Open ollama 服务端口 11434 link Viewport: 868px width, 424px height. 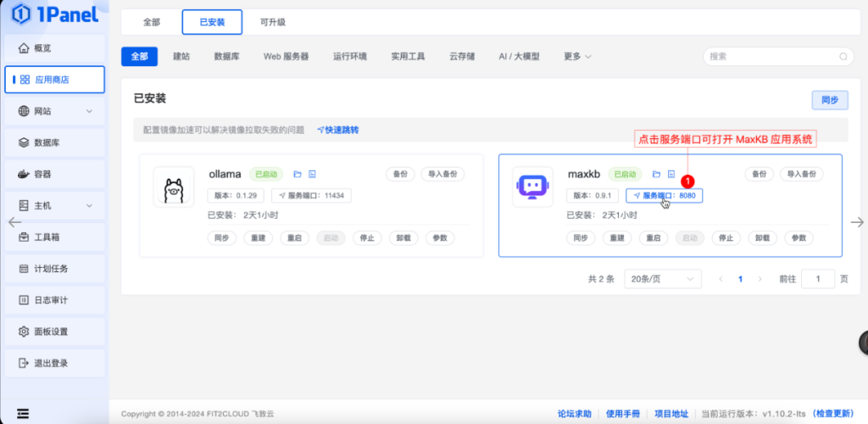tap(311, 195)
